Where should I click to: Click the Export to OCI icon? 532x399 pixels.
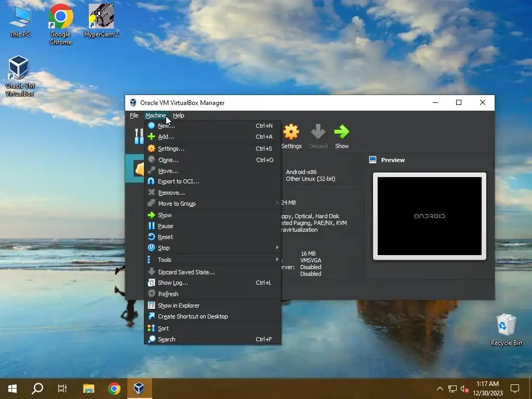151,181
